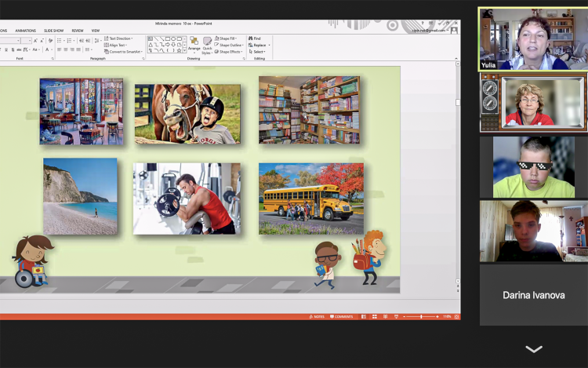Toggle underline formatting

pyautogui.click(x=6, y=49)
